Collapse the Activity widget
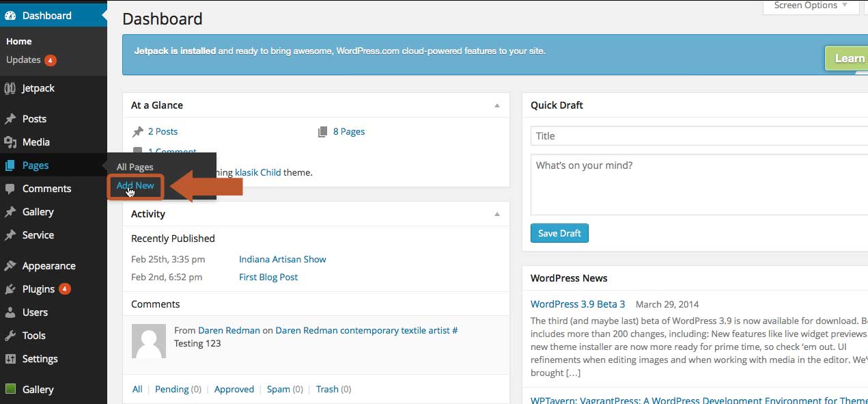The width and height of the screenshot is (868, 404). [497, 214]
